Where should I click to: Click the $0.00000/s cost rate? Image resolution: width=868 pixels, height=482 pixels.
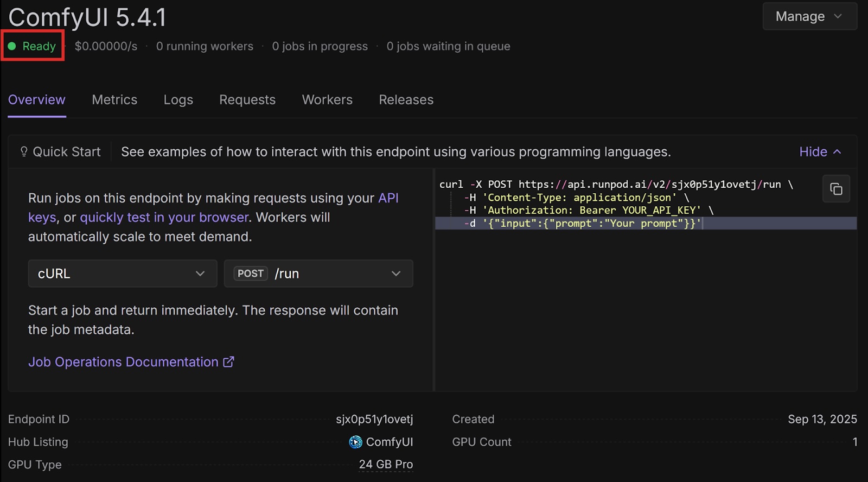tap(106, 46)
